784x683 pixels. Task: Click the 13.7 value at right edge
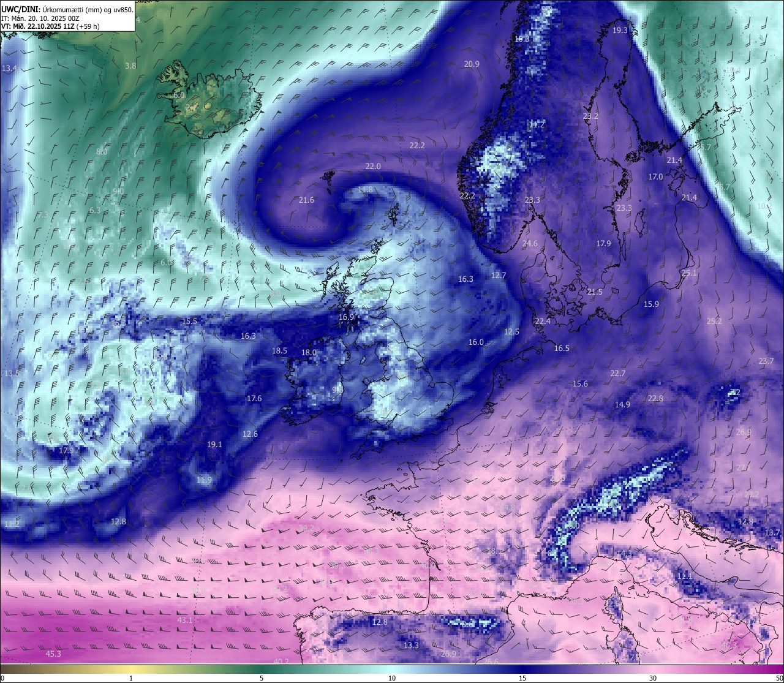pyautogui.click(x=773, y=532)
